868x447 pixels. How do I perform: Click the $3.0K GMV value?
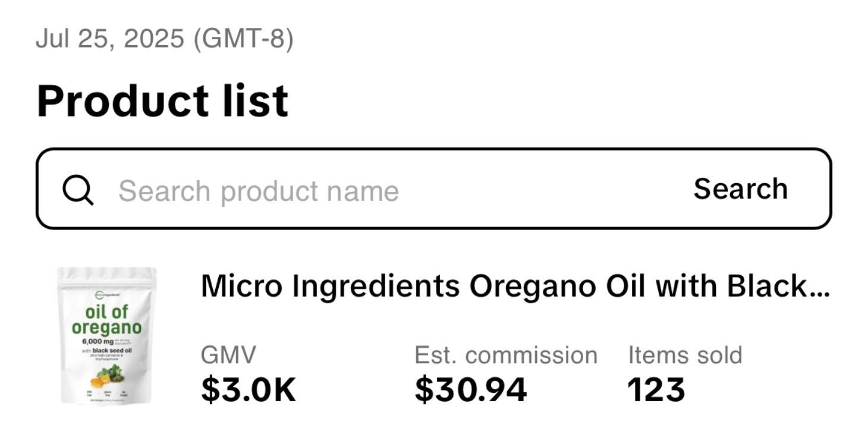pos(248,390)
